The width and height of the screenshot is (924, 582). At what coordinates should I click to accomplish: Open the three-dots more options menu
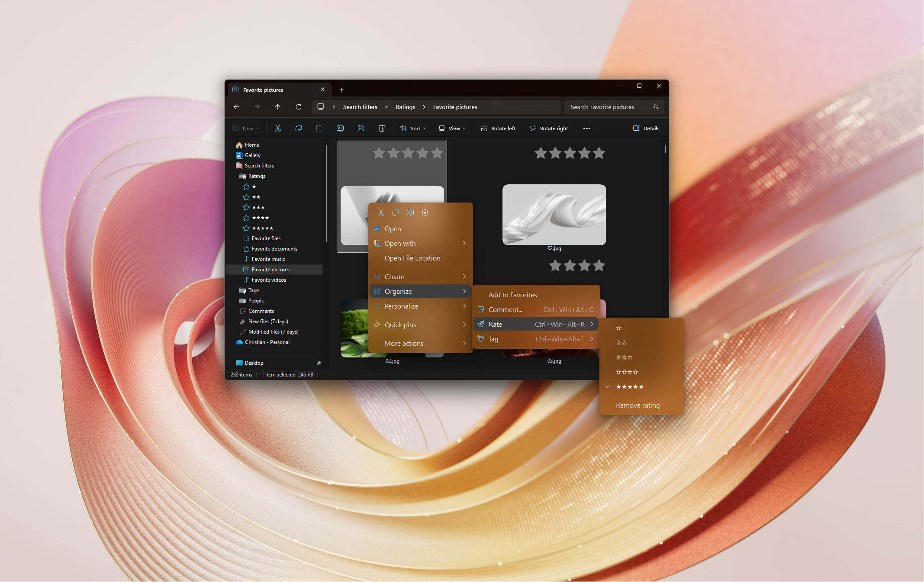point(587,129)
